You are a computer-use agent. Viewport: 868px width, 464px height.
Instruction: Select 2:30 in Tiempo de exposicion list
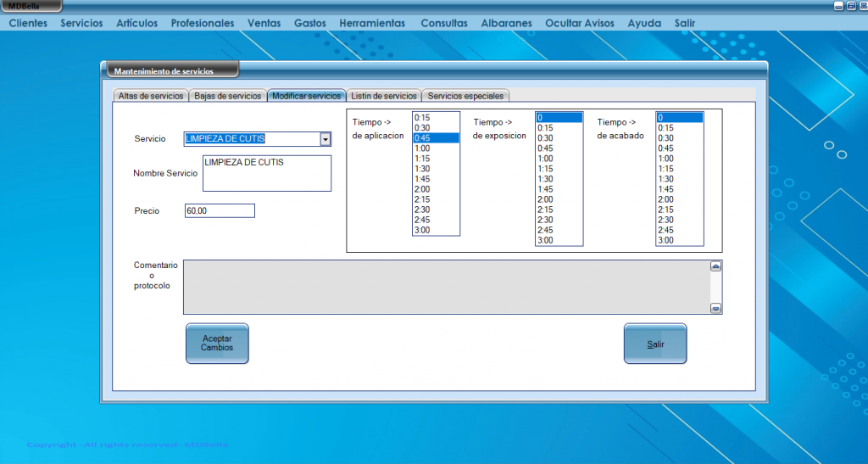coord(559,220)
